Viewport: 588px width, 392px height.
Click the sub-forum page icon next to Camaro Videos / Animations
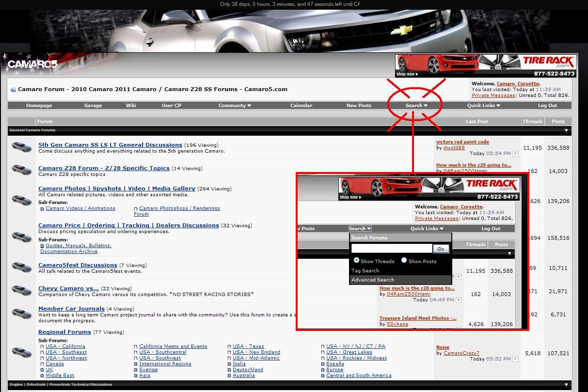pos(42,208)
